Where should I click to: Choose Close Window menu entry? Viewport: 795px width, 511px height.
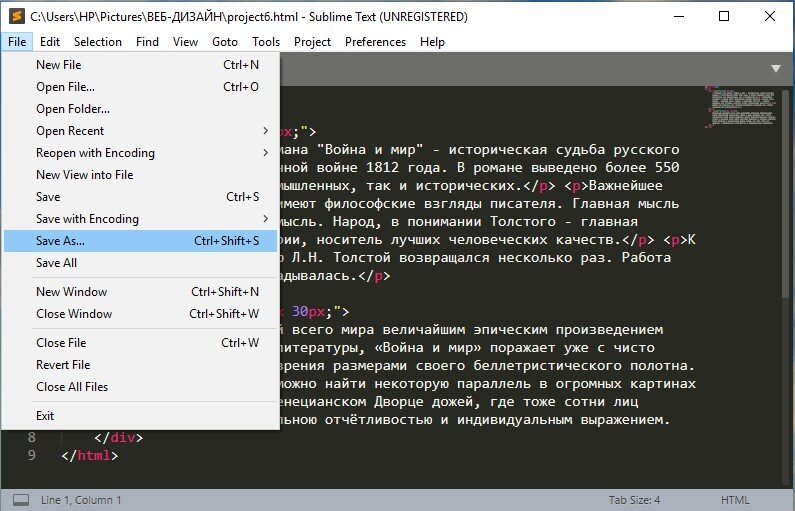(x=140, y=314)
